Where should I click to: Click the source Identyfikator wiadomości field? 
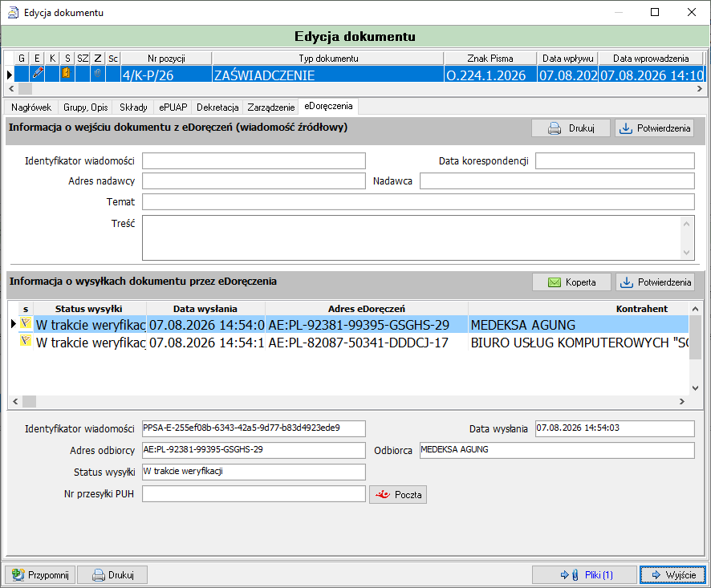tap(254, 161)
